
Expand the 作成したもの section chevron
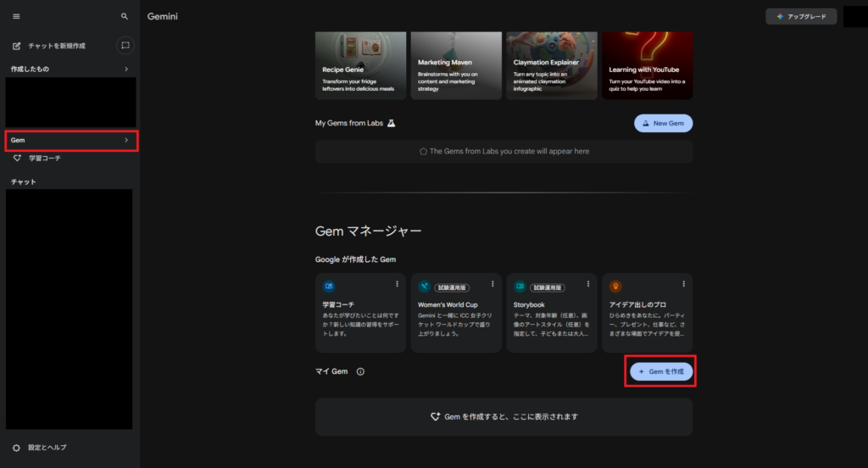pos(126,69)
